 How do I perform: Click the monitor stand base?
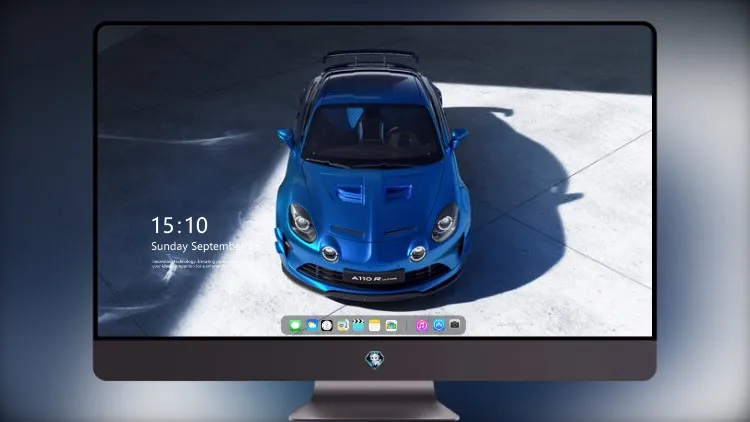[374, 401]
